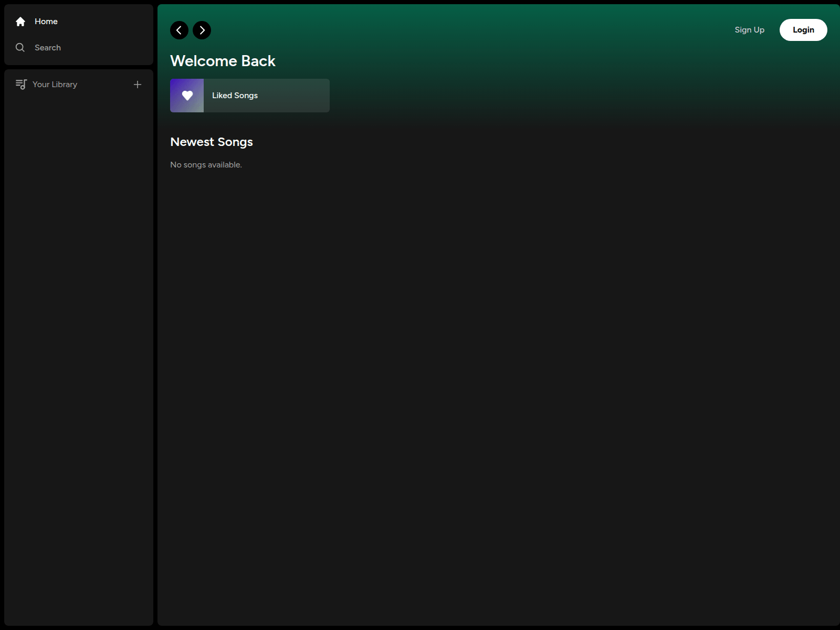The image size is (840, 630).
Task: Click the Search magnifier icon
Action: point(20,48)
